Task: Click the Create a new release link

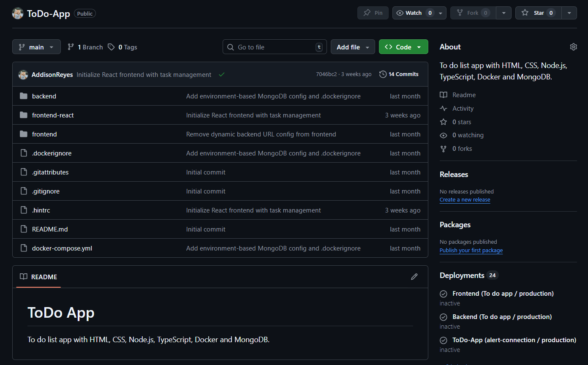Action: (465, 200)
